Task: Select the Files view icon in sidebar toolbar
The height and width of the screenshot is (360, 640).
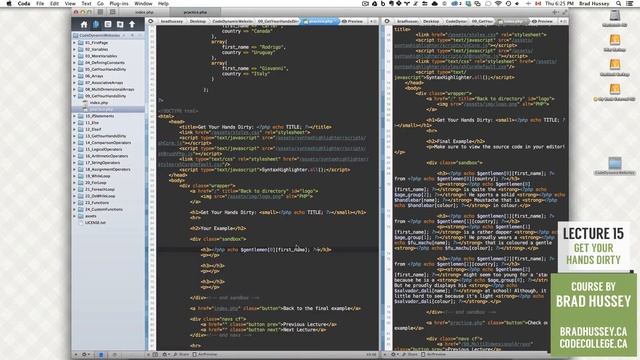Action: coord(96,24)
